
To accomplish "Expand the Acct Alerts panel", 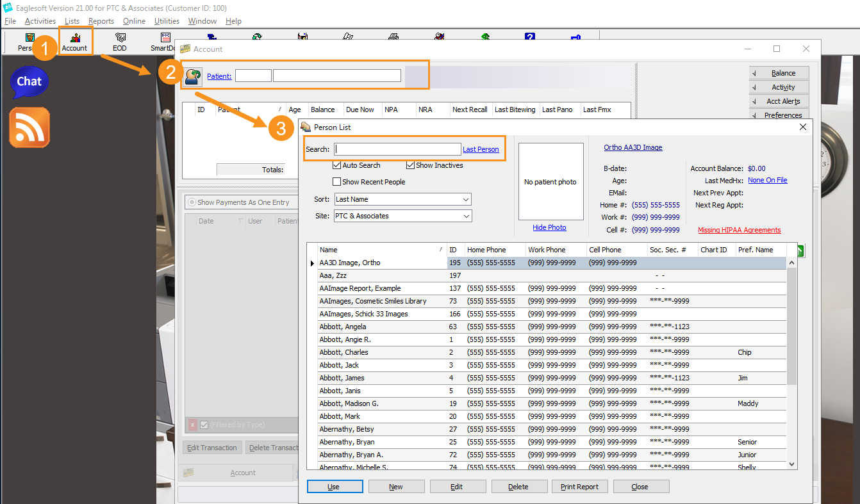I will coord(779,101).
